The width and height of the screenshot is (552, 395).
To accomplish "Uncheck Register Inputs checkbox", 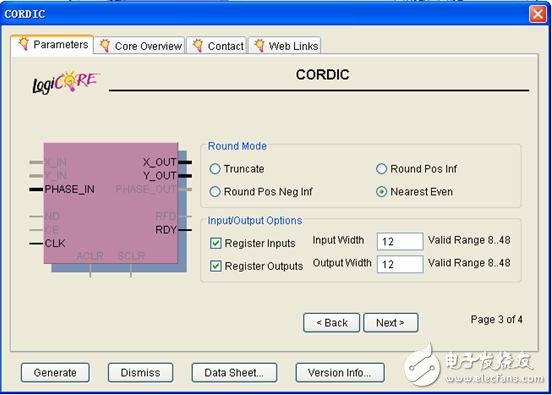I will tap(215, 243).
